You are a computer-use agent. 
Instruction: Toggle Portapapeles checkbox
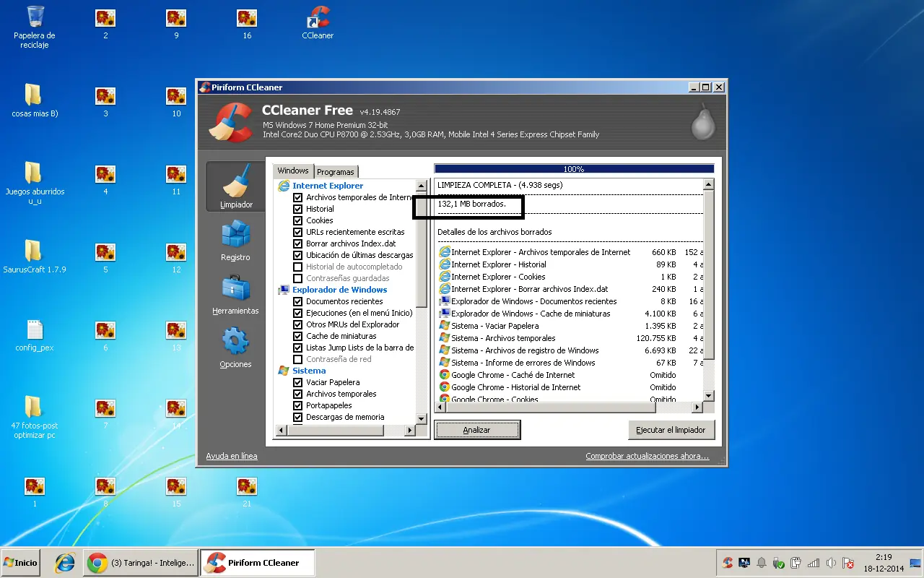[x=297, y=405]
